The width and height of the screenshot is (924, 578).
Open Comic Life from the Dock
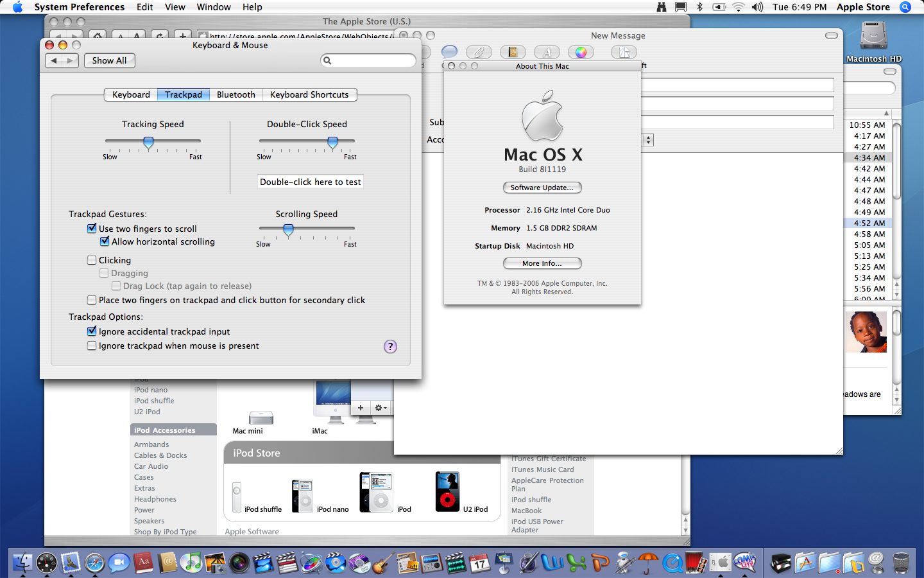click(x=744, y=563)
